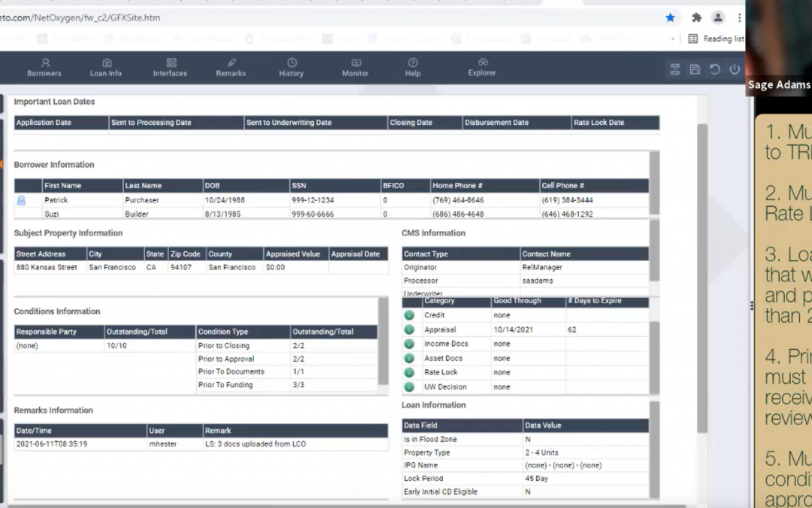Click the green Rate Lock status indicator
This screenshot has height=508, width=812.
coord(409,373)
